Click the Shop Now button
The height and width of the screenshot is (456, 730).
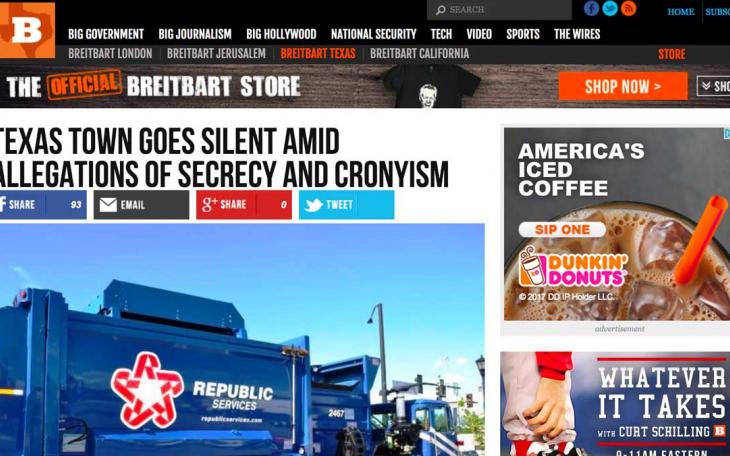tap(623, 86)
